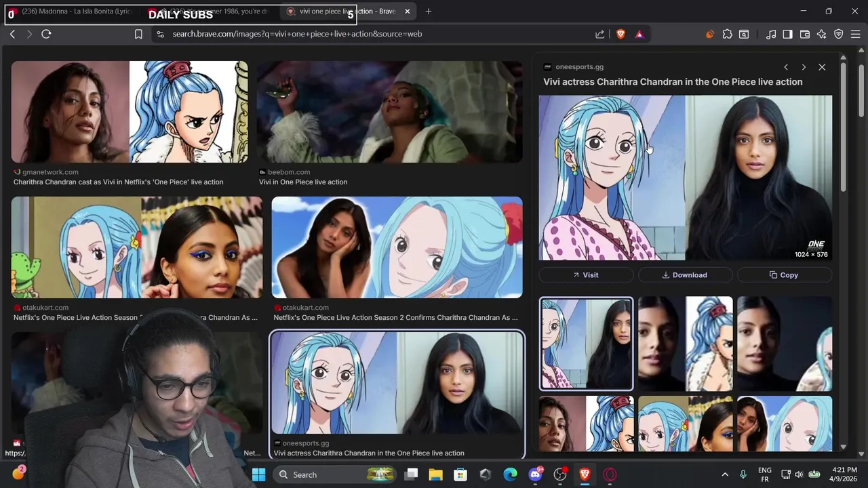Open Brave main hamburger menu
The image size is (868, 488).
[856, 34]
